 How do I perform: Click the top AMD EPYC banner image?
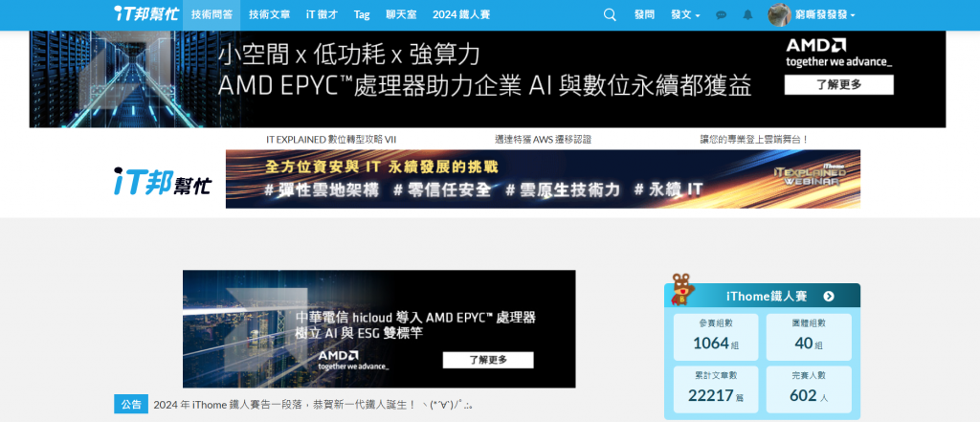click(x=487, y=79)
